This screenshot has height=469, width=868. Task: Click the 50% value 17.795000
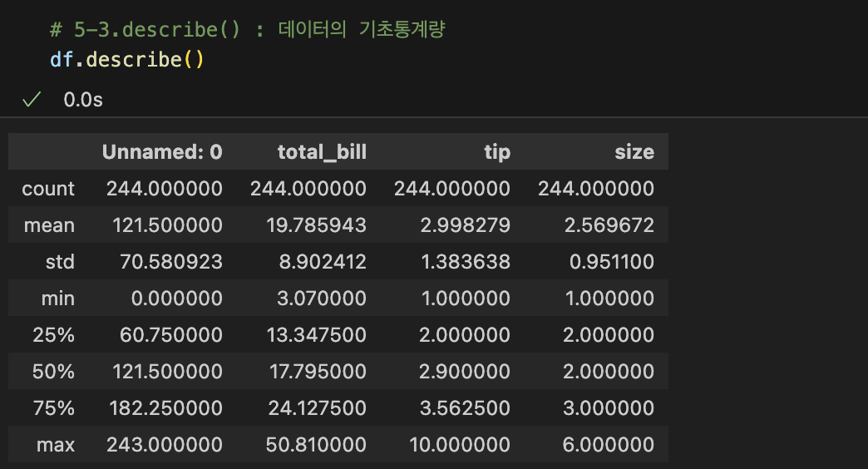coord(318,372)
